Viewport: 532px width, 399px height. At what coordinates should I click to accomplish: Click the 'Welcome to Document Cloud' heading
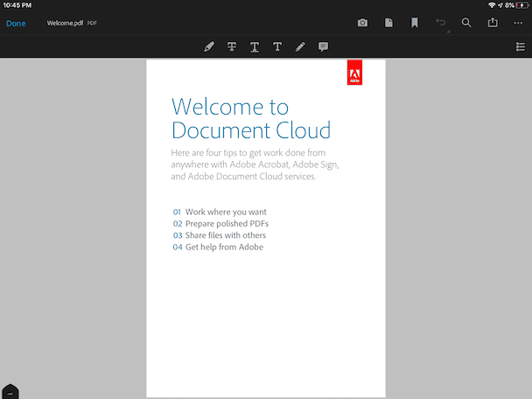point(251,118)
